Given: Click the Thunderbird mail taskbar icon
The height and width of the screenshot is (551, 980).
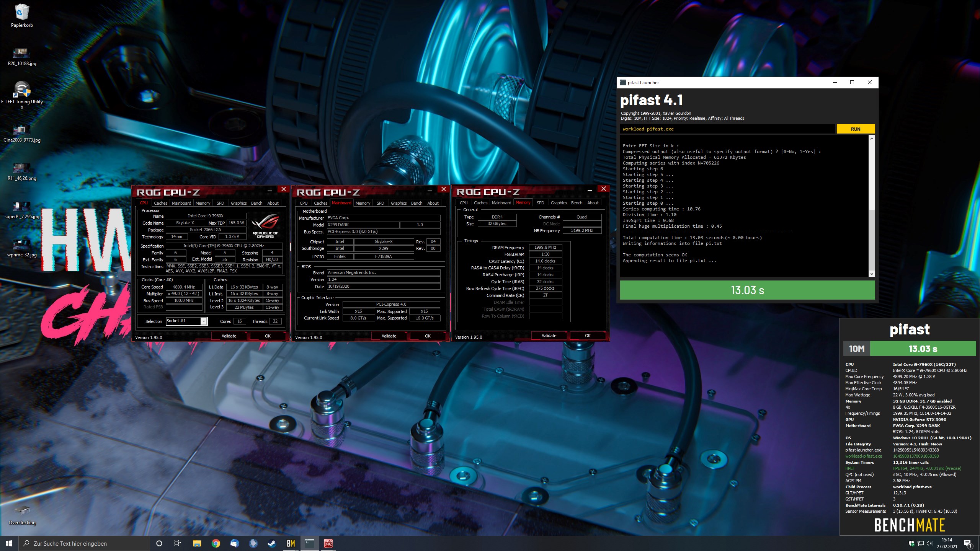Looking at the screenshot, I should coord(234,543).
